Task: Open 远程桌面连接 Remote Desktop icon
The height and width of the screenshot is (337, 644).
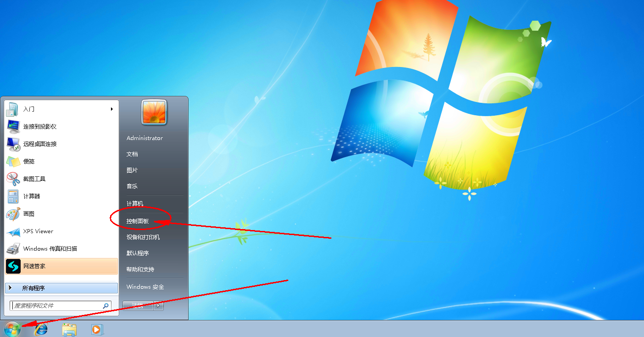Action: point(12,144)
